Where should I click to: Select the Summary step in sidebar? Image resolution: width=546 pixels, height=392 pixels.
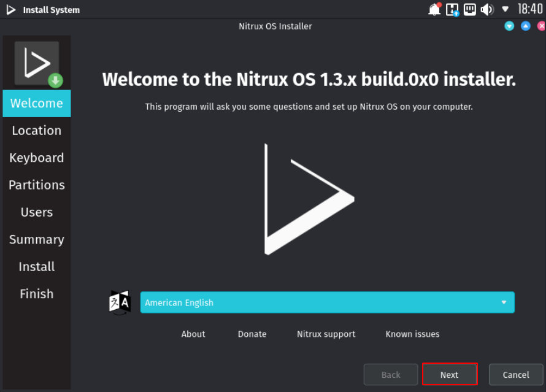(x=37, y=239)
